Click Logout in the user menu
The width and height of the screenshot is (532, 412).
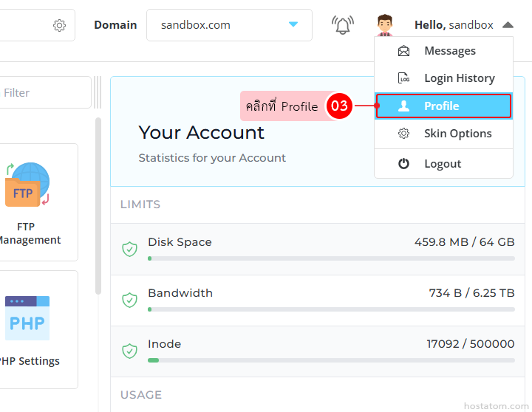442,164
